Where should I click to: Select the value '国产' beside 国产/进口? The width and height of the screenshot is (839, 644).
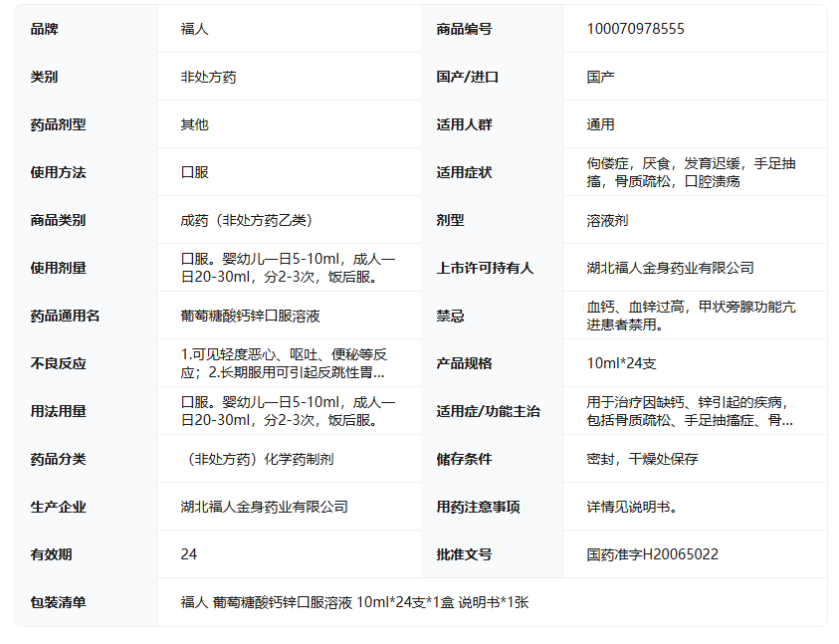pos(600,77)
